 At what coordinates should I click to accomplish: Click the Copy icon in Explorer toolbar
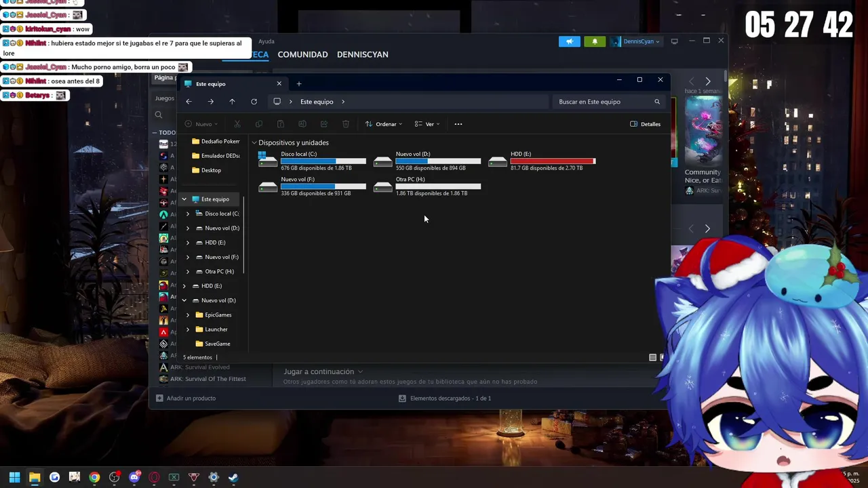pyautogui.click(x=258, y=124)
